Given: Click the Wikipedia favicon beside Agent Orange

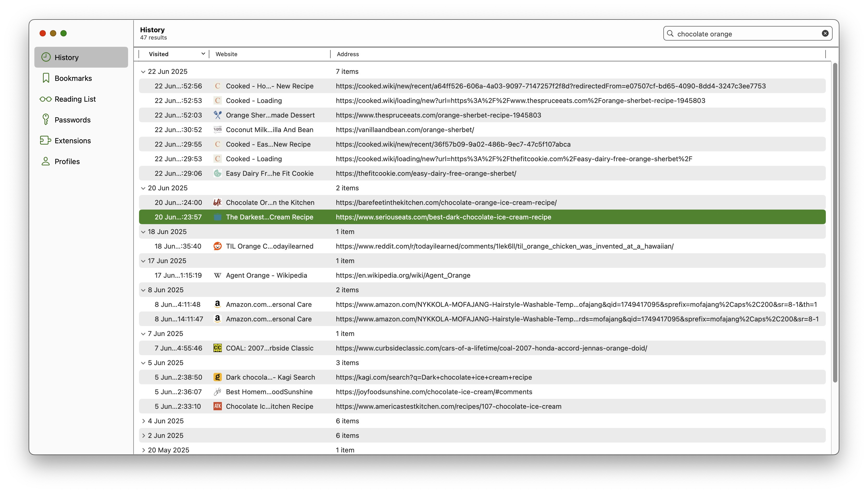Looking at the screenshot, I should 218,275.
